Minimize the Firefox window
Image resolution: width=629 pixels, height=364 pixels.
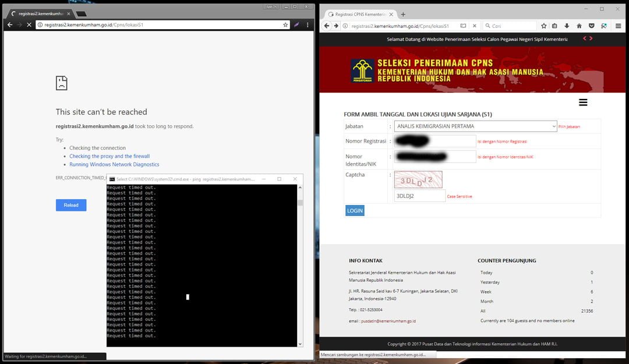tap(586, 9)
